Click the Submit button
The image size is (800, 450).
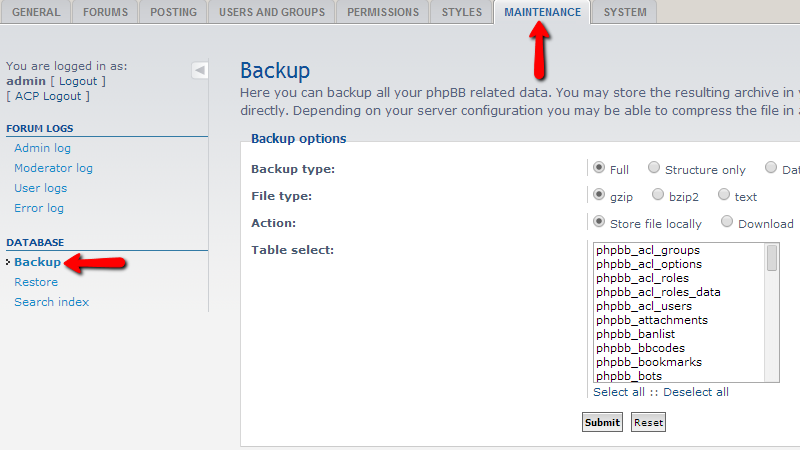(602, 422)
